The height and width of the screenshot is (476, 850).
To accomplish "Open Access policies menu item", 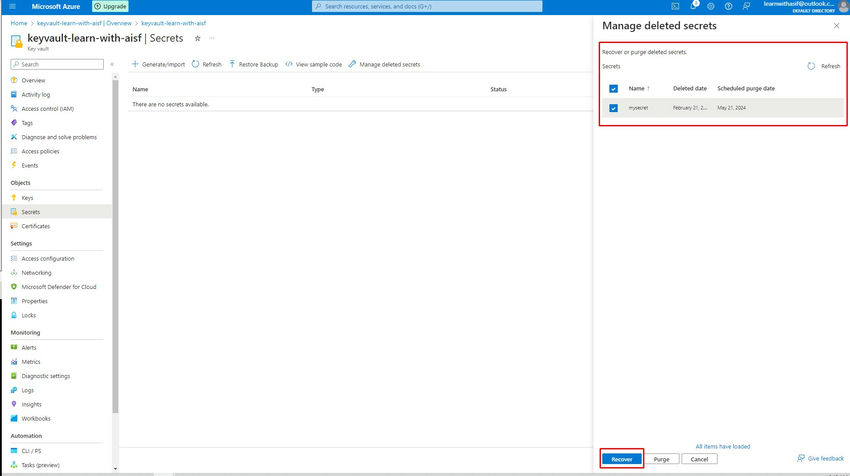I will pyautogui.click(x=40, y=151).
